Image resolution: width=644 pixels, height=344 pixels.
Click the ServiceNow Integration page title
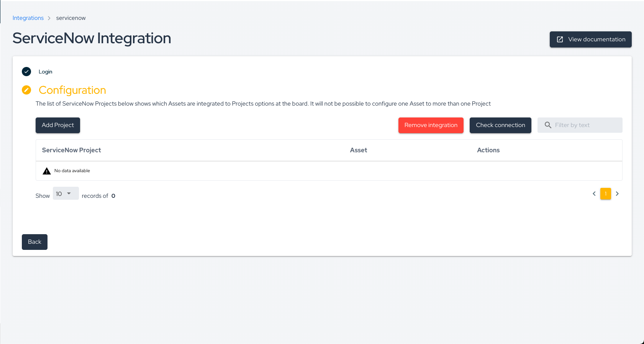pos(92,38)
